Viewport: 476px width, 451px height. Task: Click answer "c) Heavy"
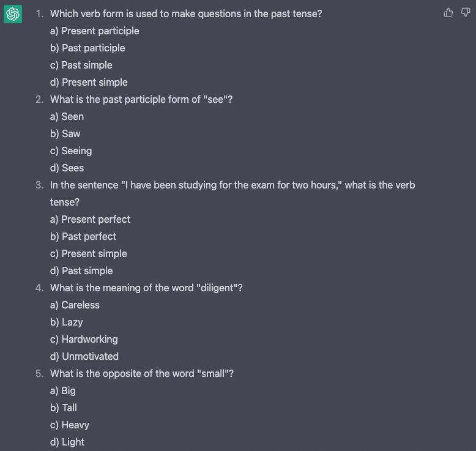[70, 425]
